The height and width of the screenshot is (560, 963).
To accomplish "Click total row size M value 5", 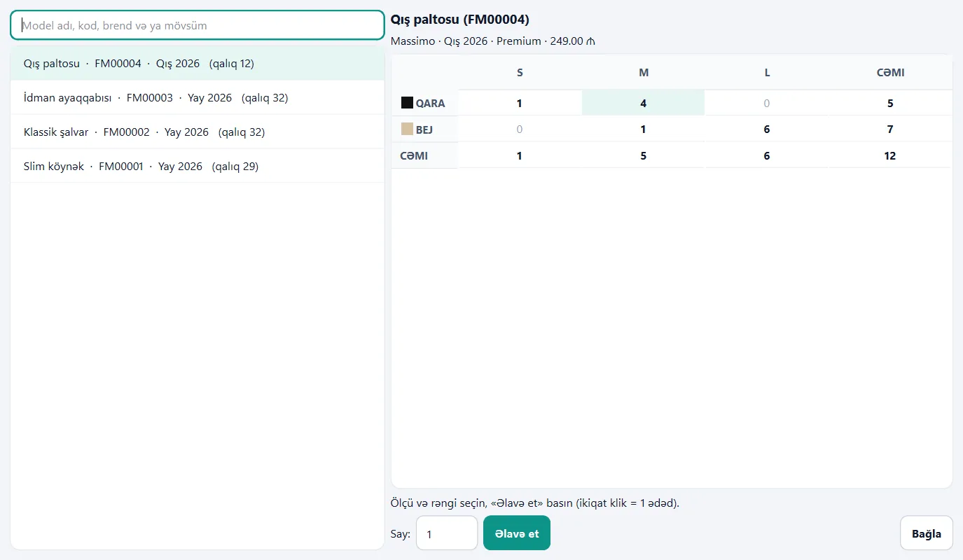I will point(643,155).
